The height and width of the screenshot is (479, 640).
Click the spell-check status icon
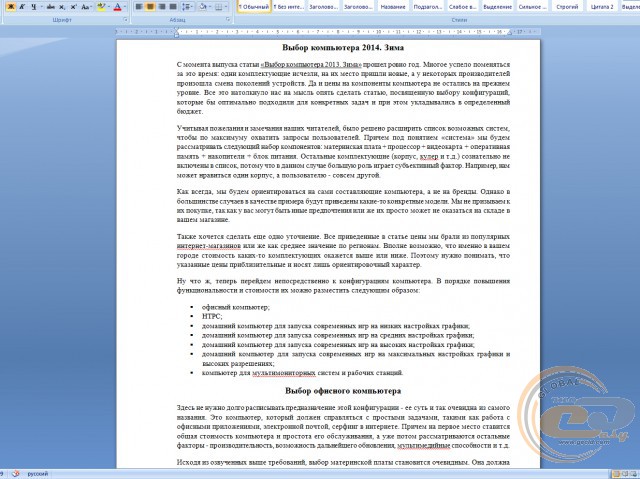click(x=16, y=474)
